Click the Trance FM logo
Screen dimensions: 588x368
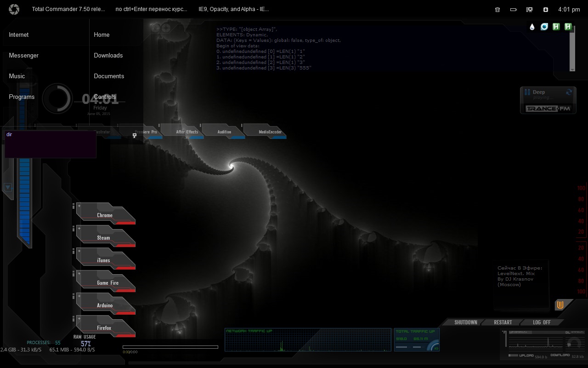pos(548,109)
